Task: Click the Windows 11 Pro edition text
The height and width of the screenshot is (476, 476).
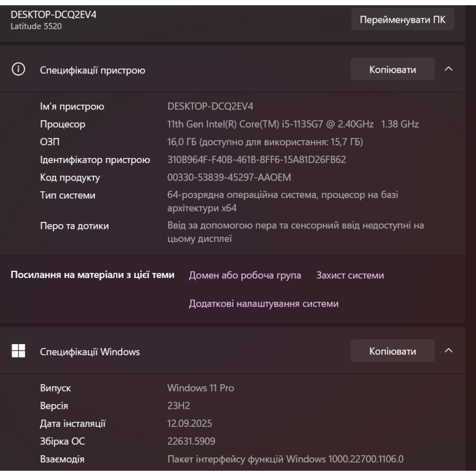Action: click(x=200, y=388)
